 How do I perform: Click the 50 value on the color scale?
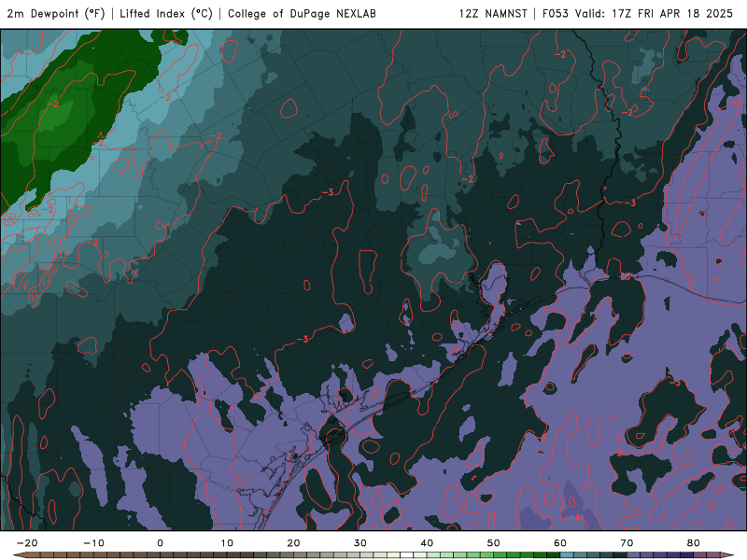(x=494, y=543)
